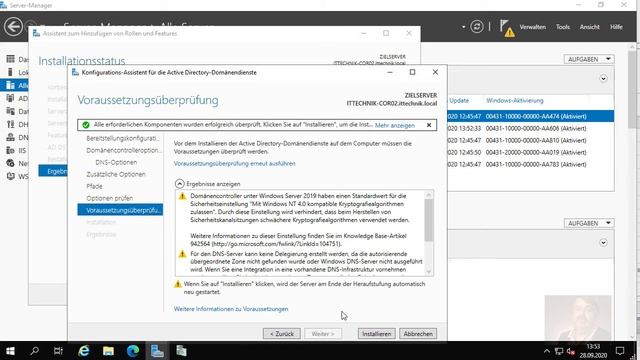Open the dropdown arrow next to the refresh icon
640x360 pixels.
[x=463, y=27]
